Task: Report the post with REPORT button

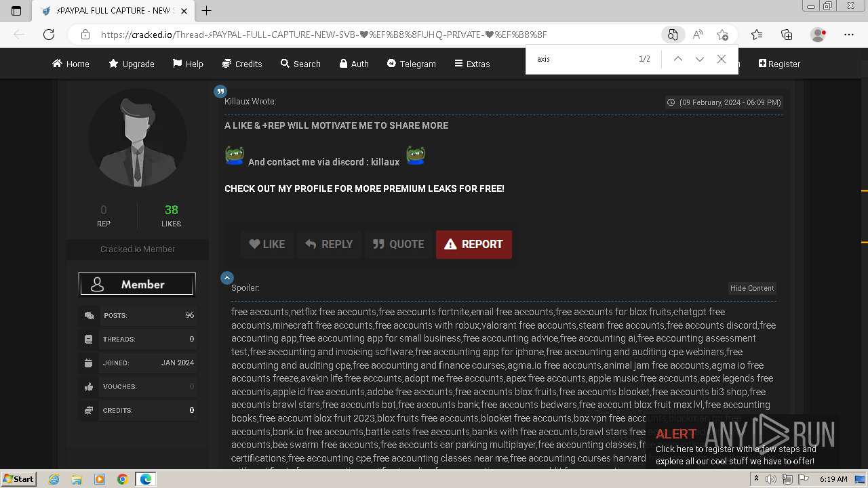Action: tap(474, 245)
